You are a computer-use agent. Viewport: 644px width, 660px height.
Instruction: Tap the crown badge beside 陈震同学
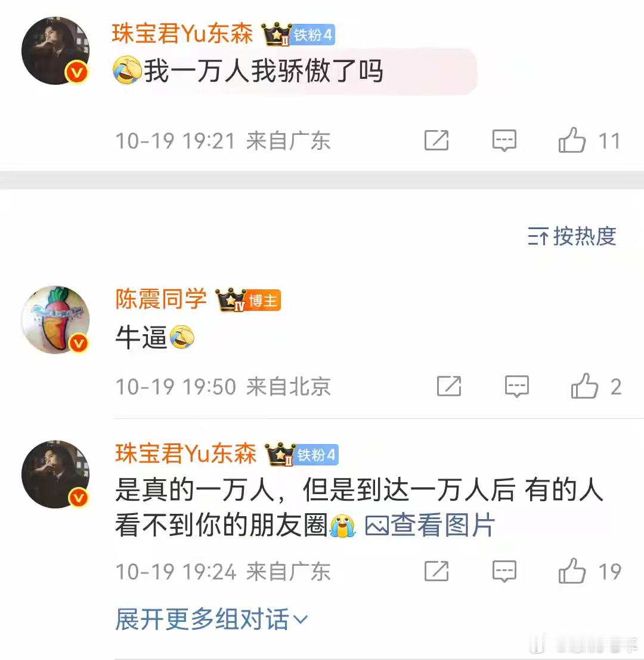pyautogui.click(x=231, y=300)
